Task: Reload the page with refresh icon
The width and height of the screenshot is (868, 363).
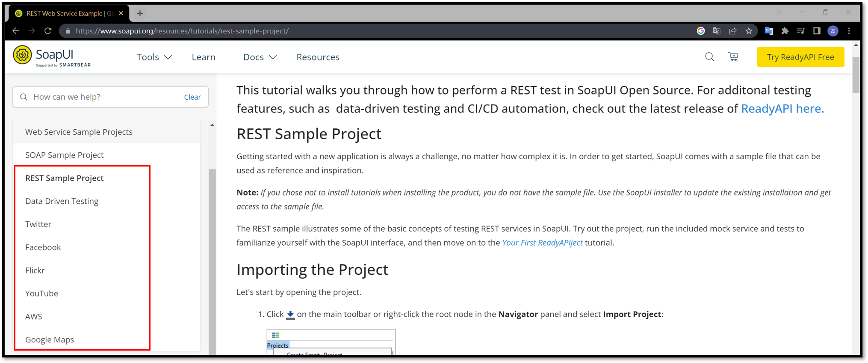Action: (x=48, y=31)
